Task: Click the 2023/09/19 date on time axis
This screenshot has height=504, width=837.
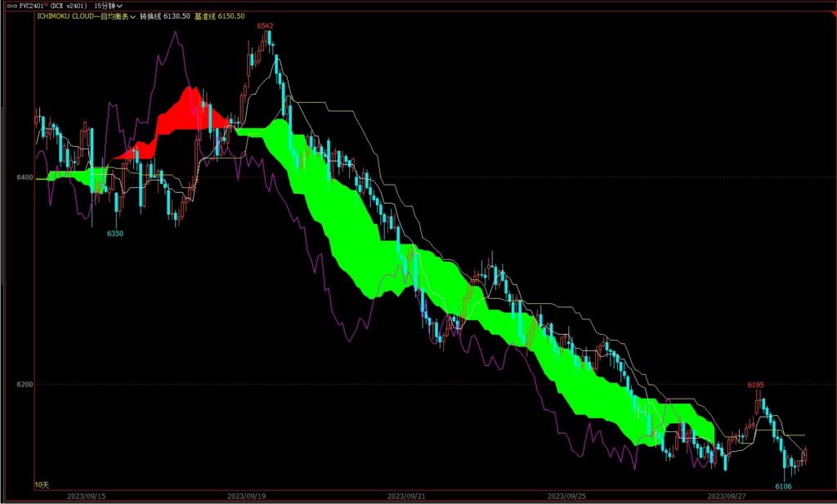Action: (246, 496)
